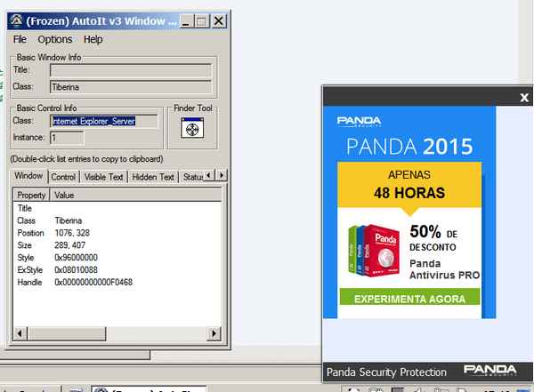Screen dimensions: 534x392
Task: Close the AutoIt Window Info window
Action: pos(218,21)
